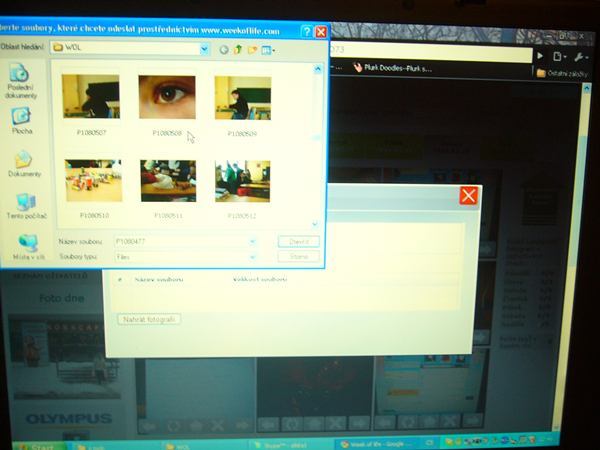Switch to the Skype taskbar item

pyautogui.click(x=291, y=445)
